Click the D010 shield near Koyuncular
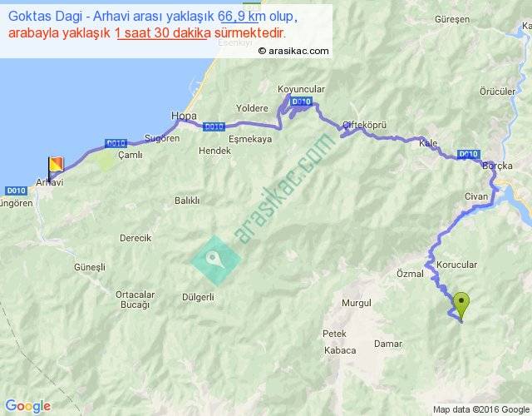532x416 pixels. click(x=301, y=102)
